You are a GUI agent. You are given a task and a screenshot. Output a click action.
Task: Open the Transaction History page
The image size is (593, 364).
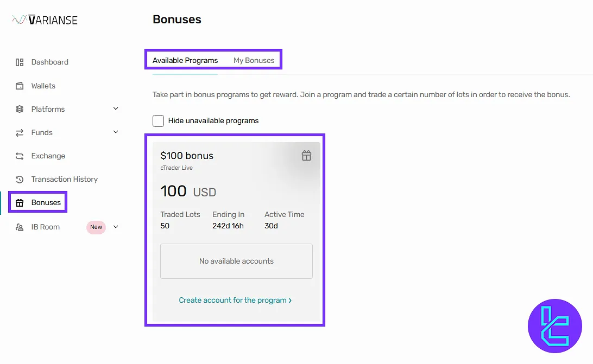coord(64,180)
